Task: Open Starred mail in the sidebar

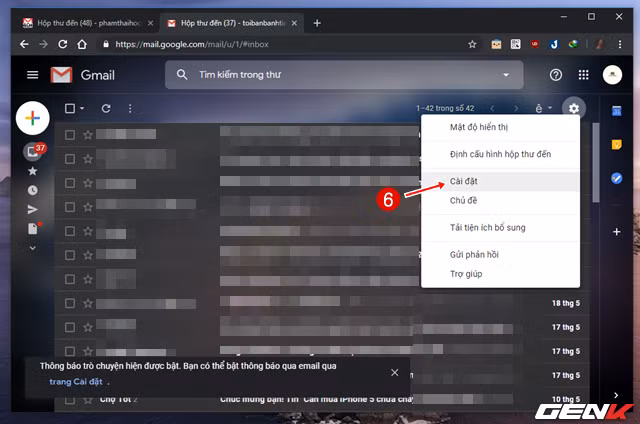Action: 33,171
